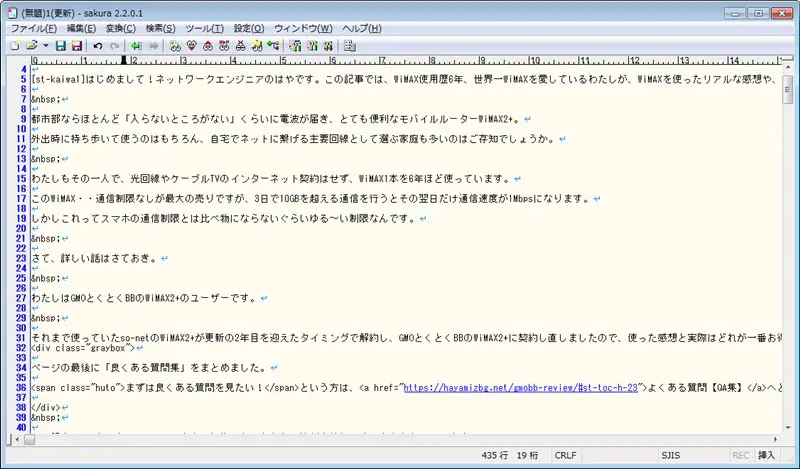Save the document using the blue floppy icon
The width and height of the screenshot is (800, 469).
(x=60, y=45)
